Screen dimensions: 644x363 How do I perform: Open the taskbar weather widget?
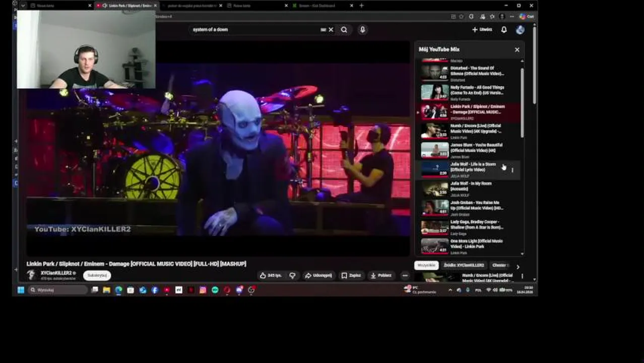[x=420, y=290]
